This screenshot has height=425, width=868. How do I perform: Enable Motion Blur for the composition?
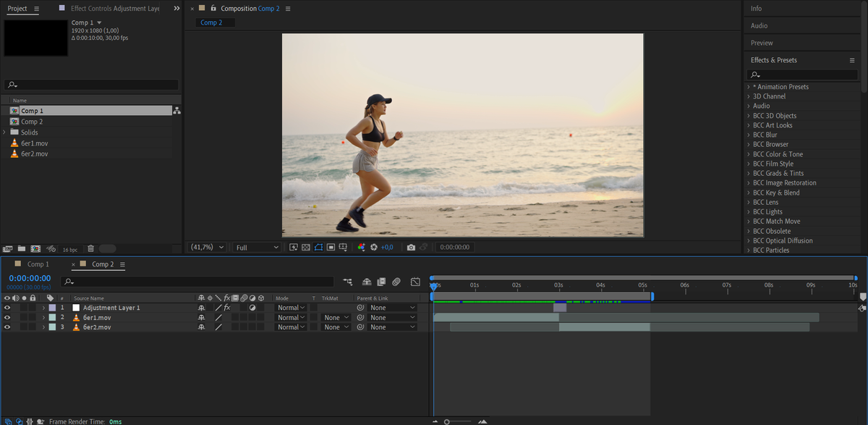point(396,282)
